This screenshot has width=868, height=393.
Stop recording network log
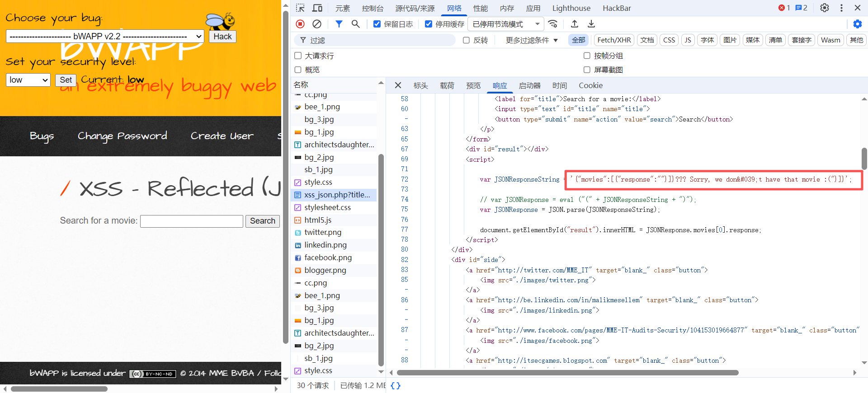[x=300, y=24]
